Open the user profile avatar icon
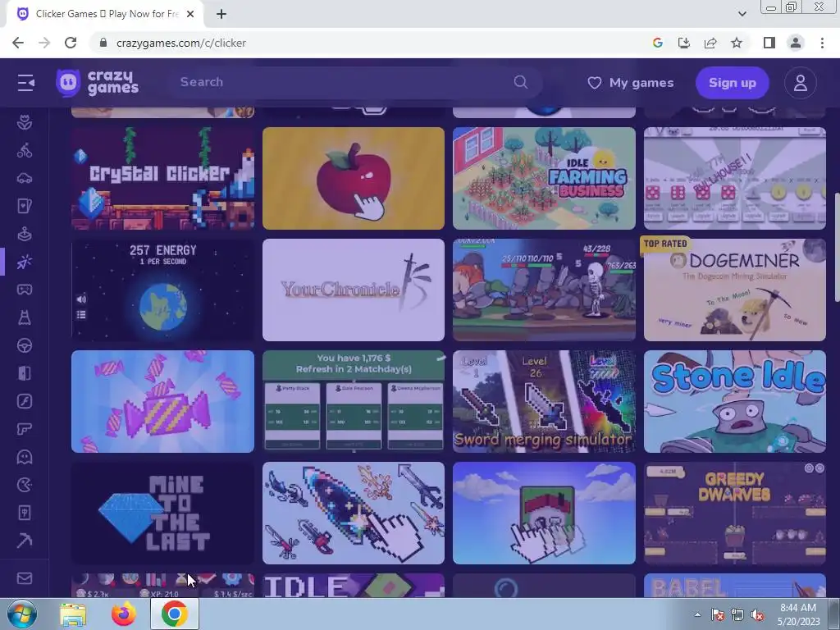This screenshot has height=630, width=840. (801, 83)
